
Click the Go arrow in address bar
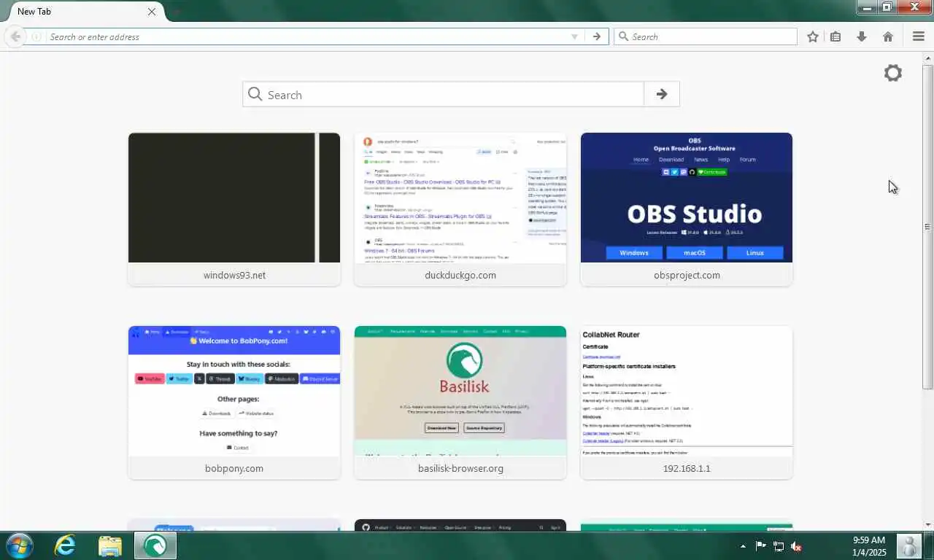597,36
